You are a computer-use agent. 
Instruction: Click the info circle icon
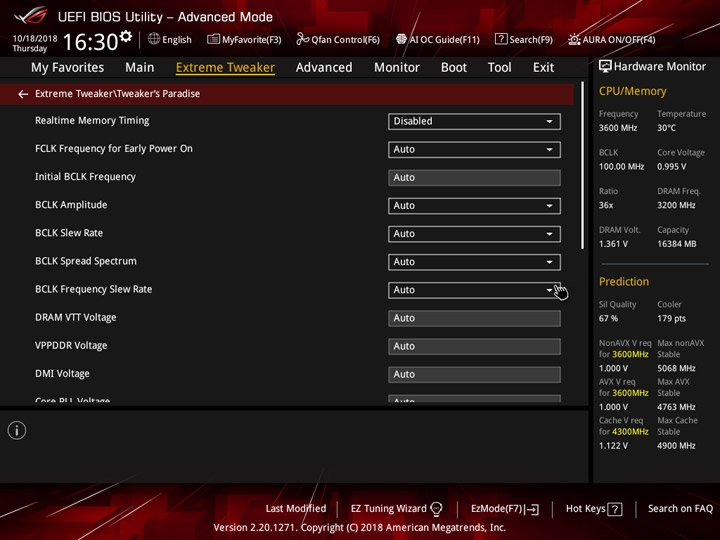pos(17,430)
